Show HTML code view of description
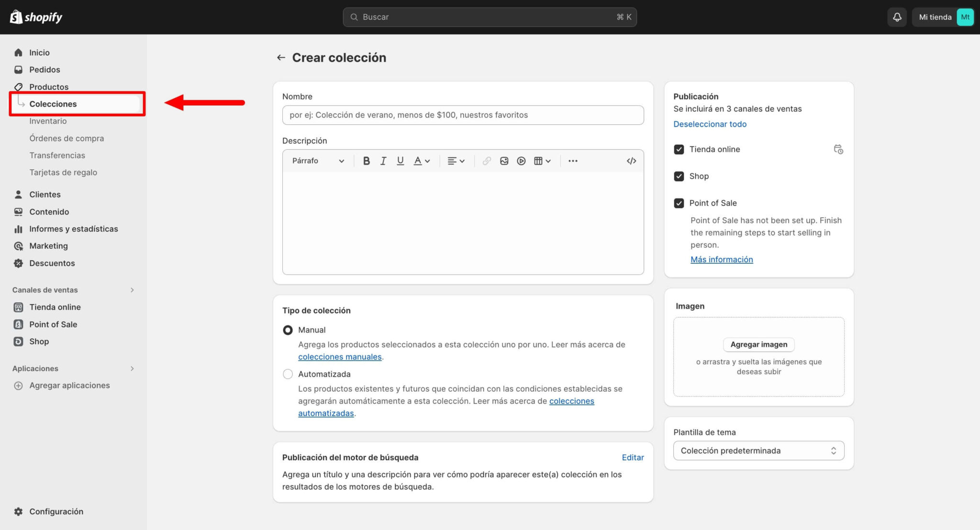 click(x=631, y=161)
